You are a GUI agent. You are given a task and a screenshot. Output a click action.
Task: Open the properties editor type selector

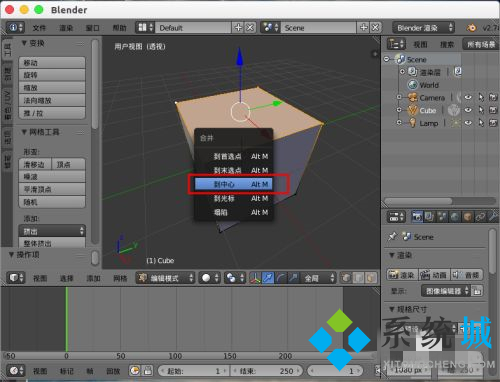(396, 217)
